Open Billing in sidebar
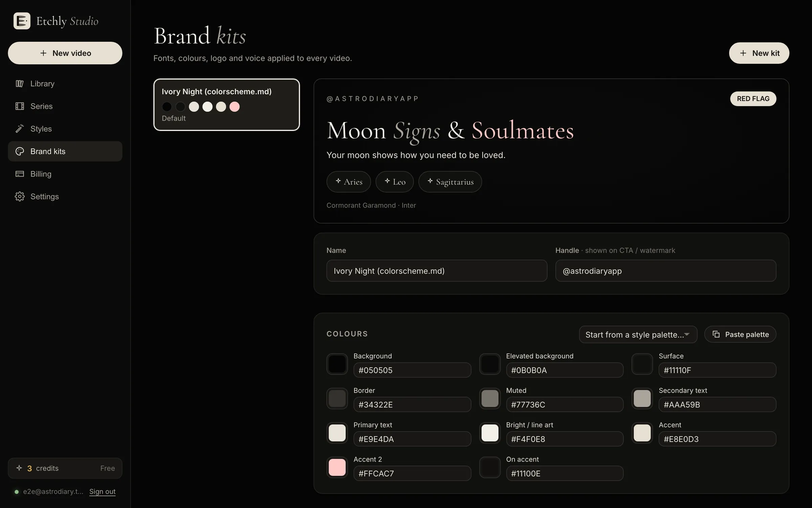 pos(65,174)
